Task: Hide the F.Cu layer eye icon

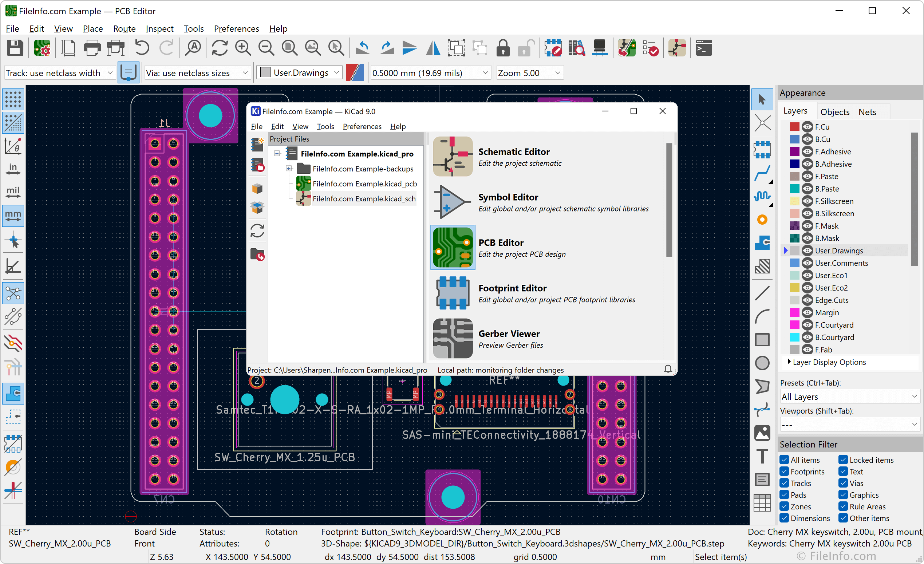Action: tap(807, 127)
